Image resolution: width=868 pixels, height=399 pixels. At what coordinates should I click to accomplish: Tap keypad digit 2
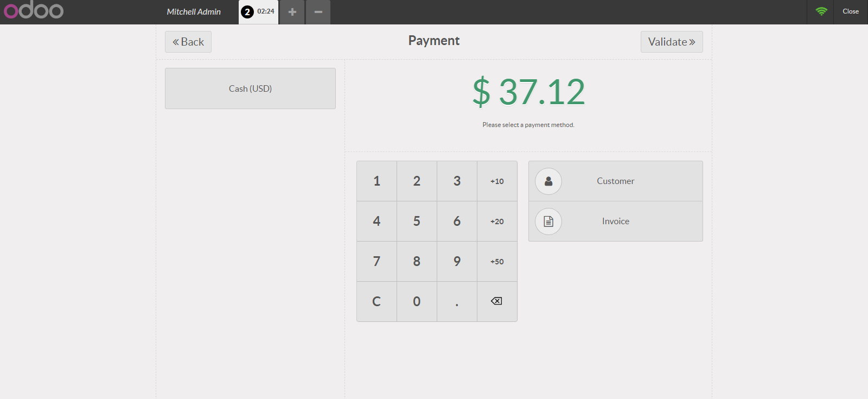[x=417, y=181]
